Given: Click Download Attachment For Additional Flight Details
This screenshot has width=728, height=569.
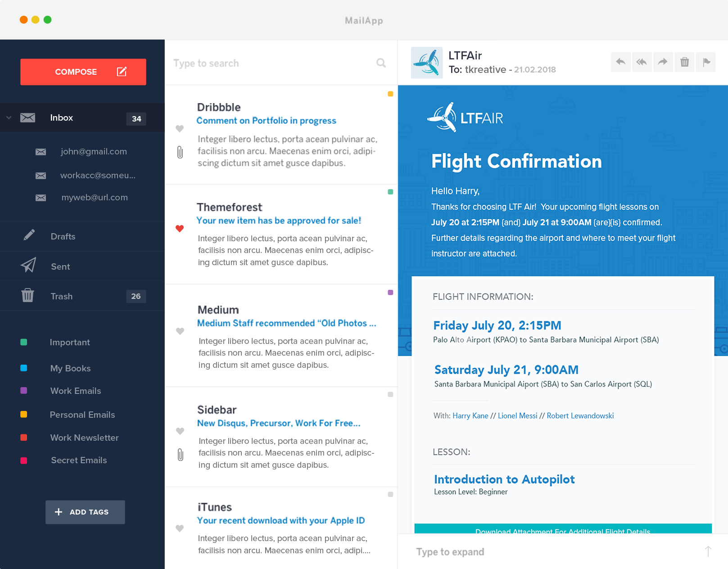Looking at the screenshot, I should pos(563,529).
